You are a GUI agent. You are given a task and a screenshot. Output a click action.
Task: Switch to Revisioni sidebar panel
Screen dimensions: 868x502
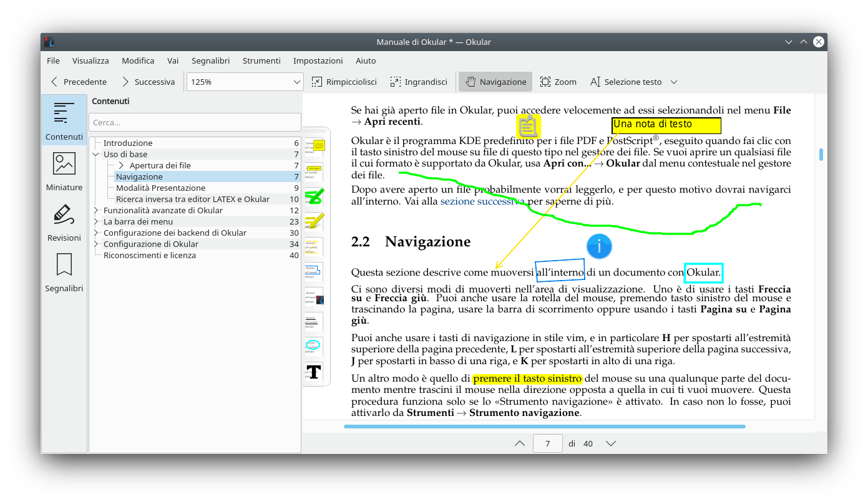pos(64,222)
